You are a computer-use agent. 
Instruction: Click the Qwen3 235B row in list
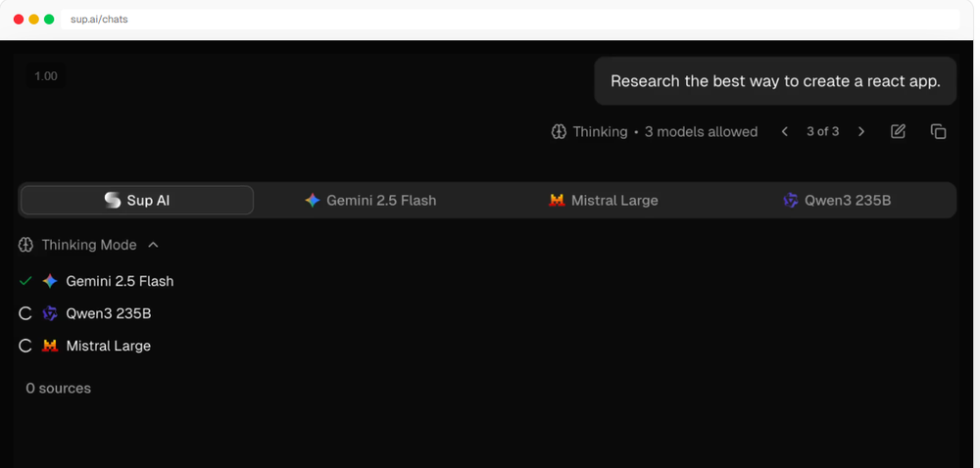pos(85,313)
